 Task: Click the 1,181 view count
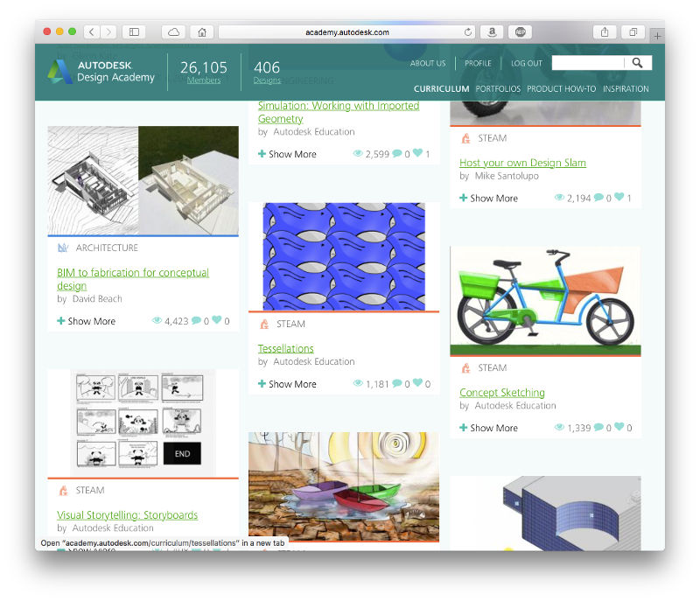[378, 384]
